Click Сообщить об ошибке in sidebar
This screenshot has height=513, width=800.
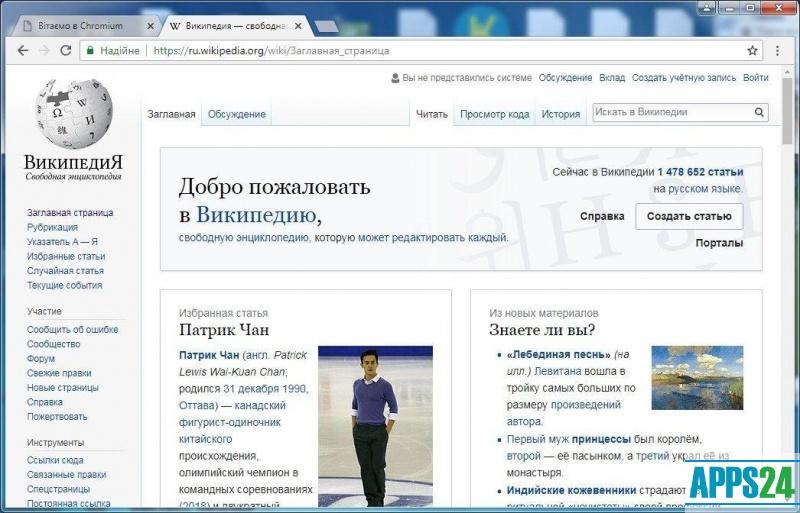pyautogui.click(x=72, y=330)
